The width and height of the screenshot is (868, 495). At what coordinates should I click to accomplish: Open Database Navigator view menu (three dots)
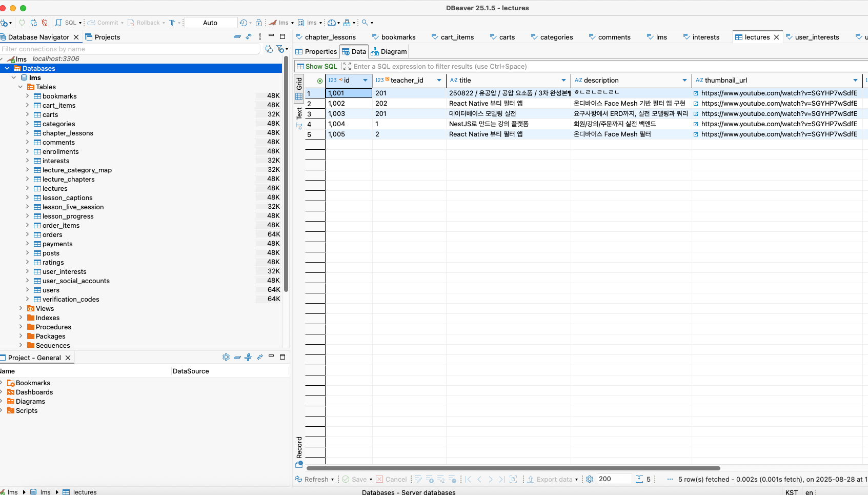(x=260, y=37)
